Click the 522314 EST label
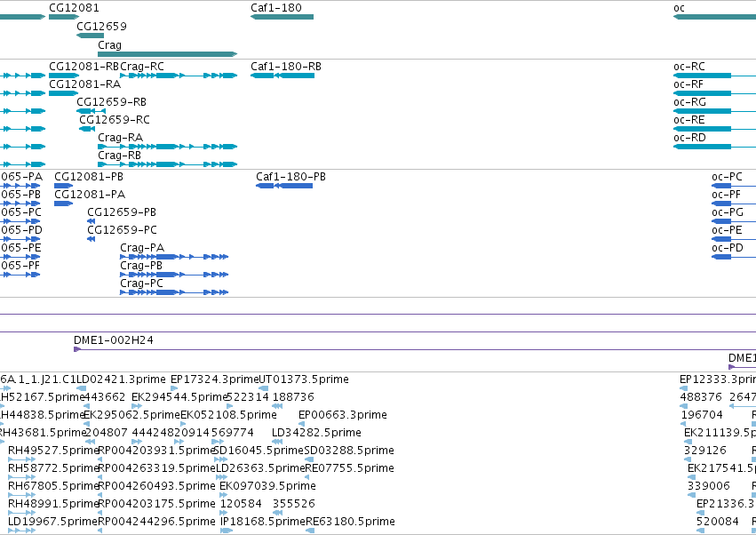 coord(248,397)
